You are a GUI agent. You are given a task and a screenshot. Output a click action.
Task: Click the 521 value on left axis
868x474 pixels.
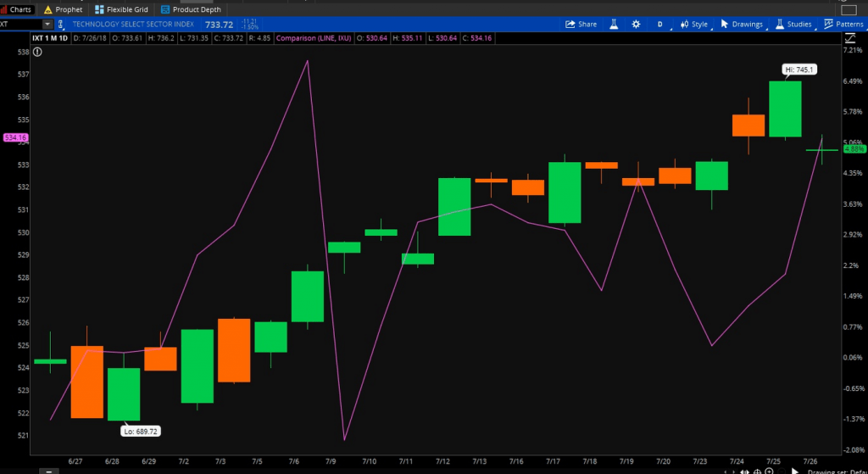click(x=23, y=435)
